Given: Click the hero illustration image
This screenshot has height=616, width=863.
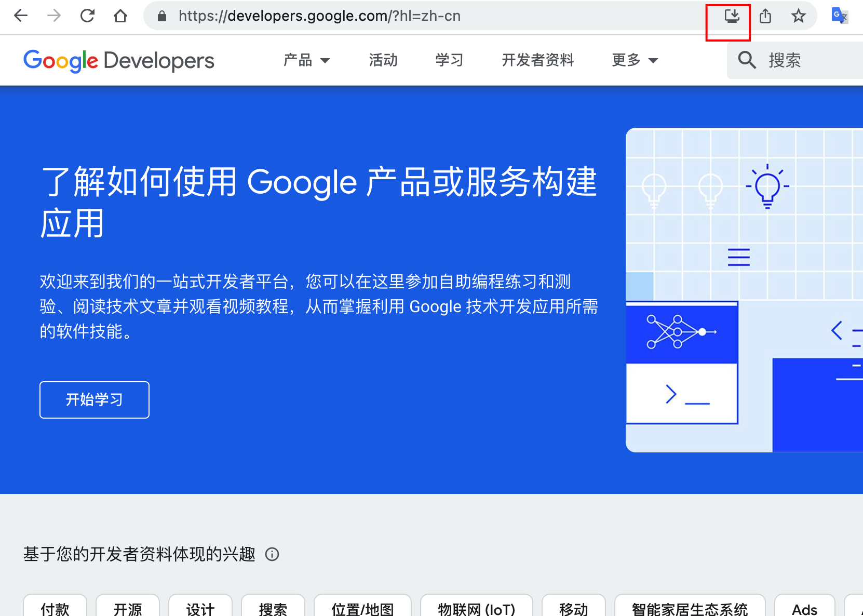Looking at the screenshot, I should pos(745,290).
